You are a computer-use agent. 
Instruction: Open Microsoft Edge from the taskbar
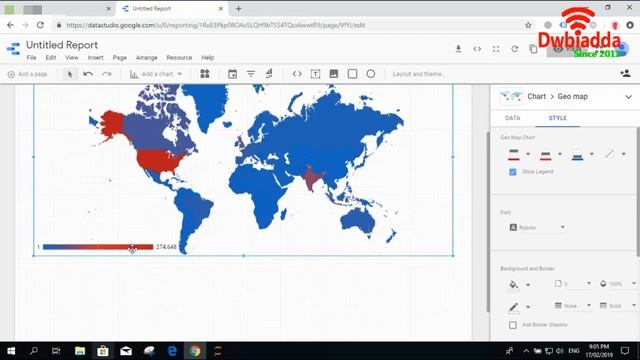pyautogui.click(x=172, y=351)
